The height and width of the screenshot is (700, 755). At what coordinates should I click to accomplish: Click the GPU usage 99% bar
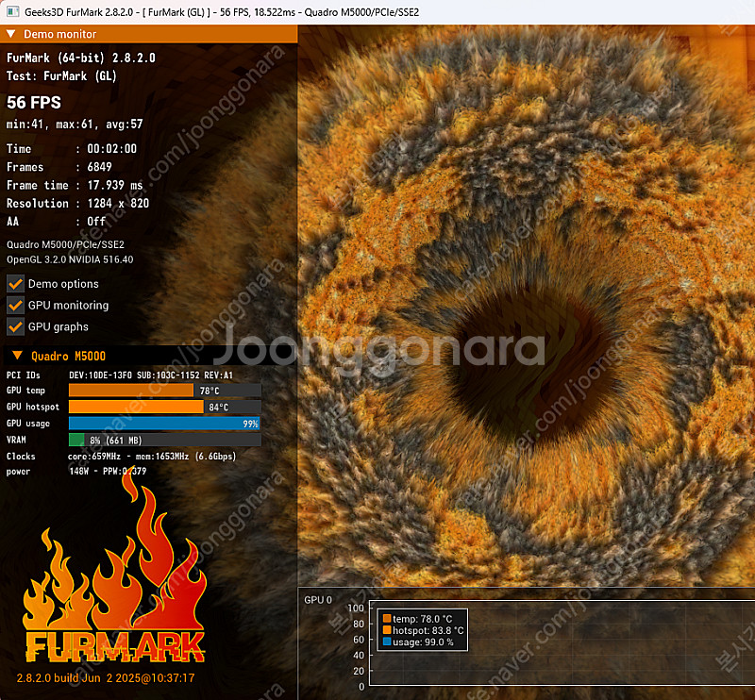[164, 424]
